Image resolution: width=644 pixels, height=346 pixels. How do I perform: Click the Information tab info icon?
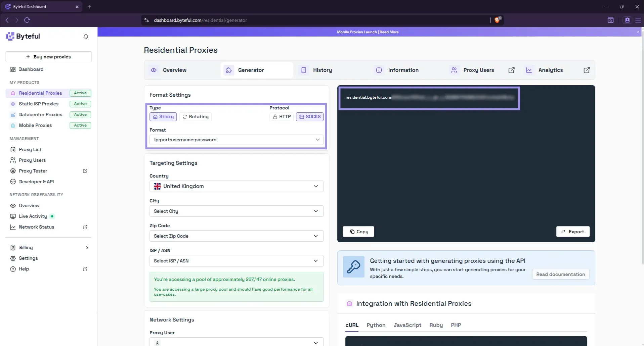[x=379, y=70]
